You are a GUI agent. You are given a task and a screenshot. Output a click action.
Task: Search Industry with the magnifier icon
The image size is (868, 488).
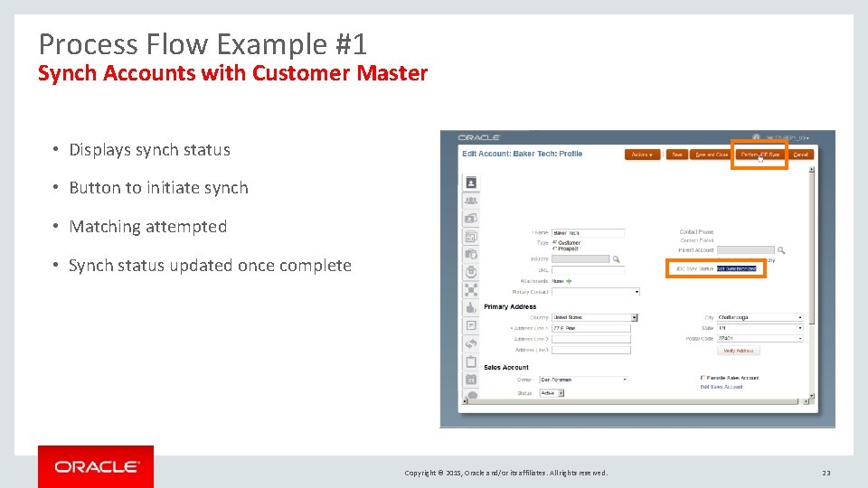coord(616,259)
